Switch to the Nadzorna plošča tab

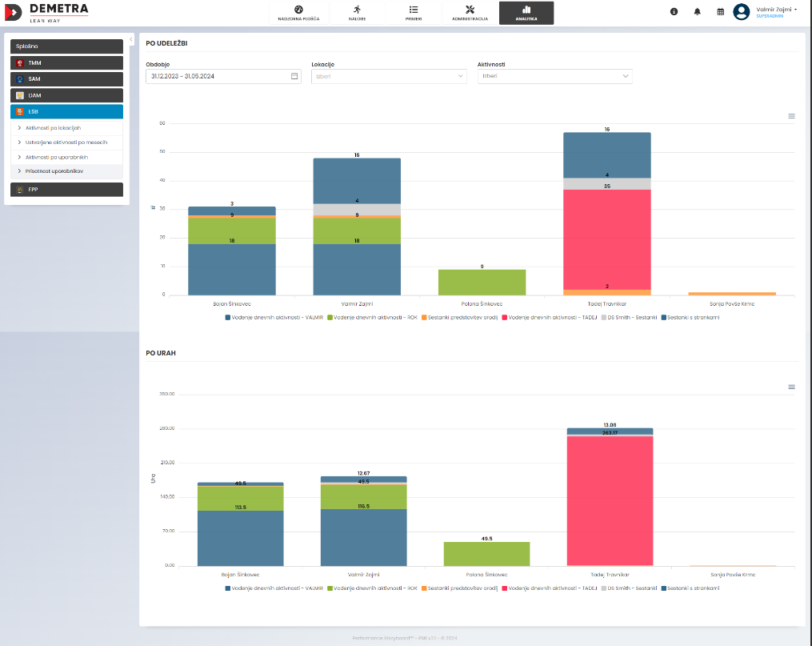pos(298,14)
